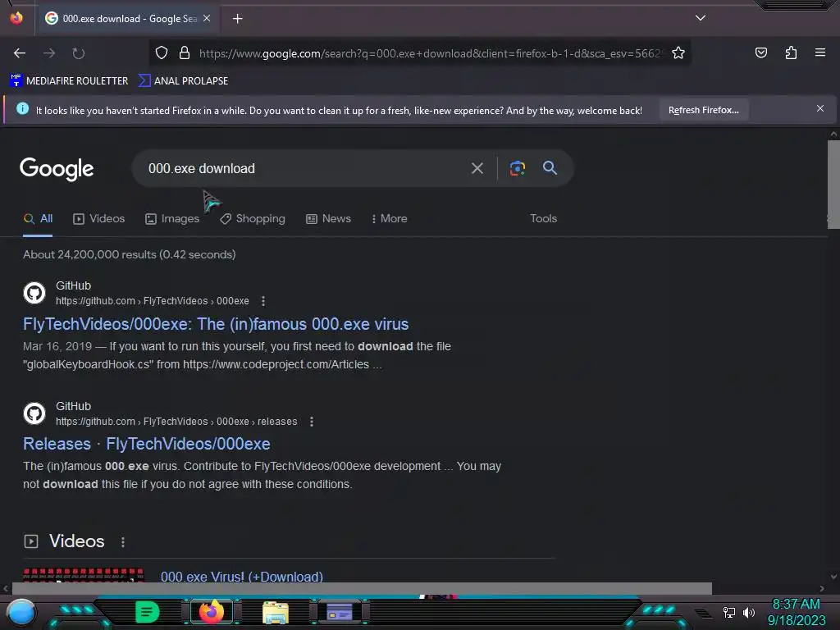Open the FlyTechVideos/000exe infamous virus result
The image size is (840, 630).
(x=216, y=324)
